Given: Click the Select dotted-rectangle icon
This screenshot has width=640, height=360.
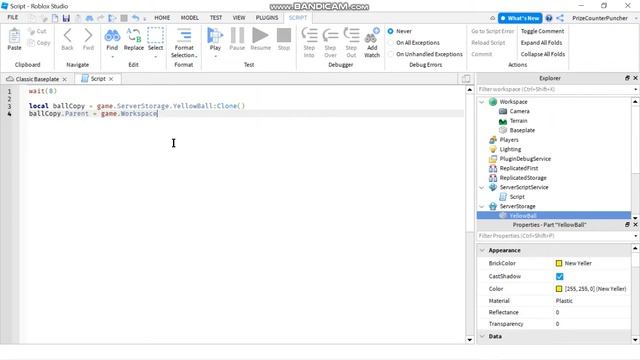Looking at the screenshot, I should tap(156, 36).
